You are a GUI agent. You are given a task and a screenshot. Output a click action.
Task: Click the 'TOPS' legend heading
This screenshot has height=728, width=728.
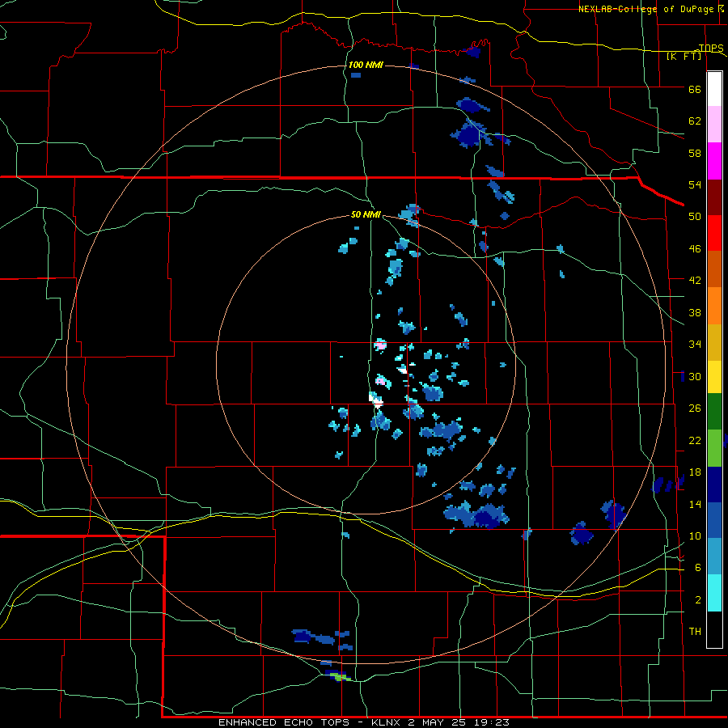(x=711, y=48)
